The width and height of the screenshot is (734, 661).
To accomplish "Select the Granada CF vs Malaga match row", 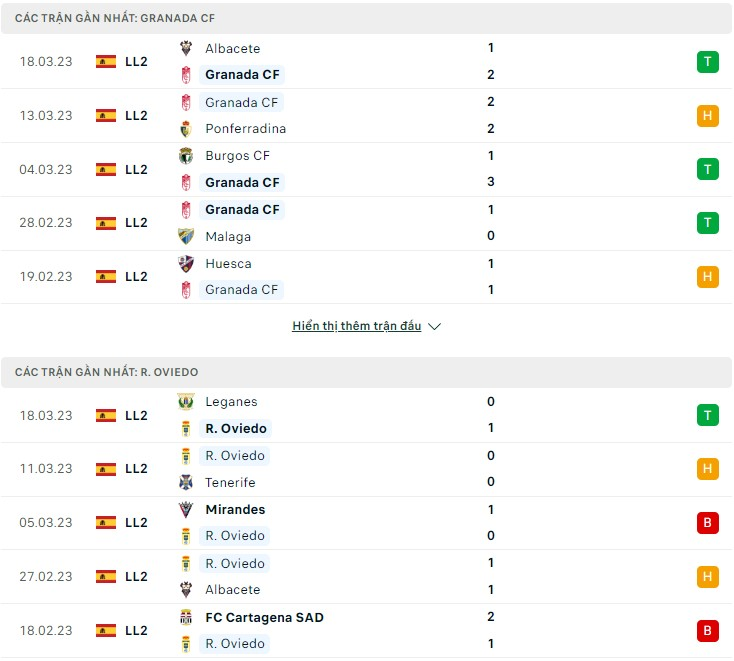I will [x=367, y=223].
